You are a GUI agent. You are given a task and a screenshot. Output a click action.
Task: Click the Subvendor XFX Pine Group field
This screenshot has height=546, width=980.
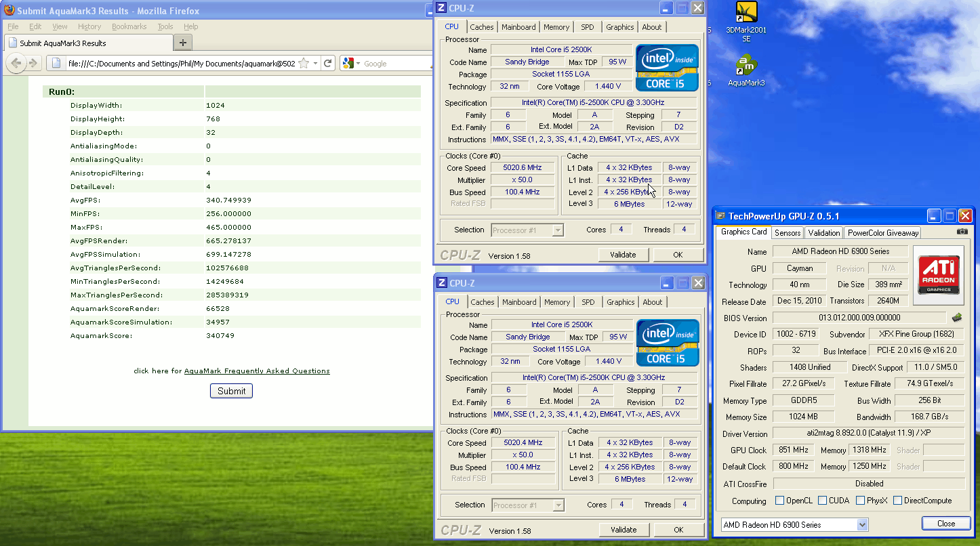tap(917, 334)
